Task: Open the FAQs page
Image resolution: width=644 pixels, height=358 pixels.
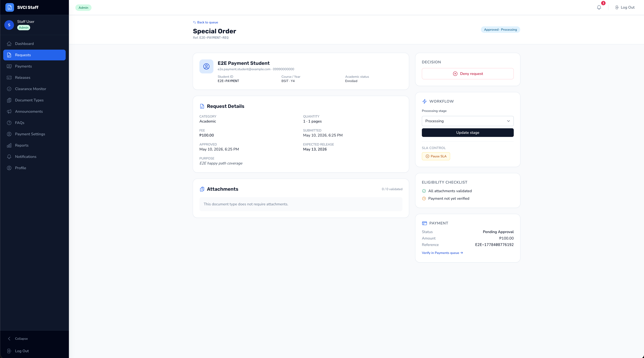Action: coord(34,123)
